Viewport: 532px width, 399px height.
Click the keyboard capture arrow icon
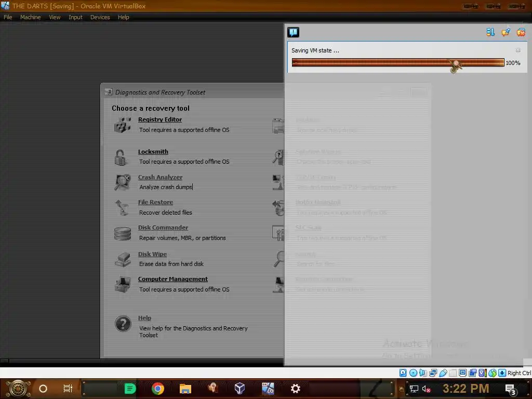point(502,373)
